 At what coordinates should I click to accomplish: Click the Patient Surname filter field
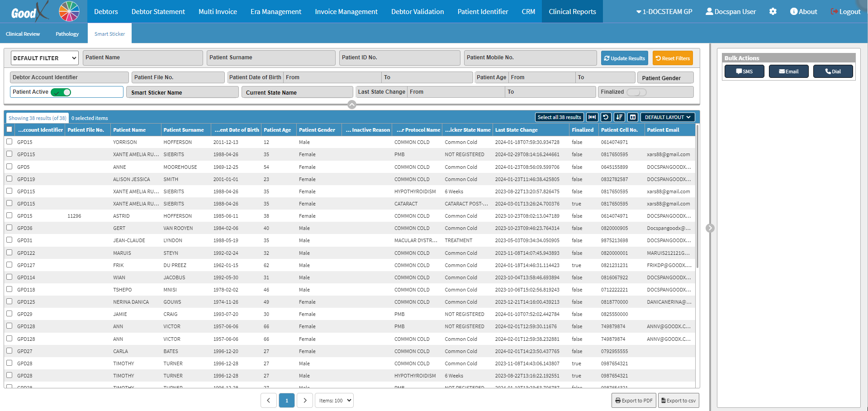pos(271,58)
